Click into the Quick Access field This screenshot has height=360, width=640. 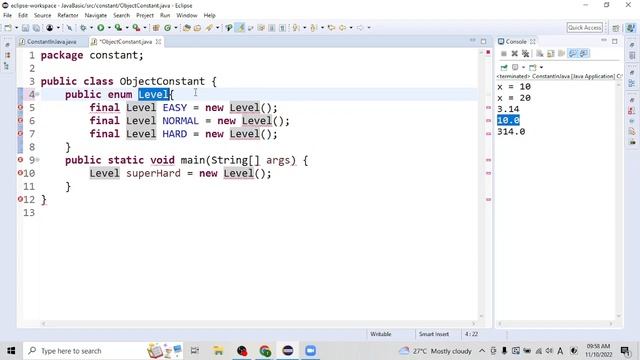(x=585, y=28)
